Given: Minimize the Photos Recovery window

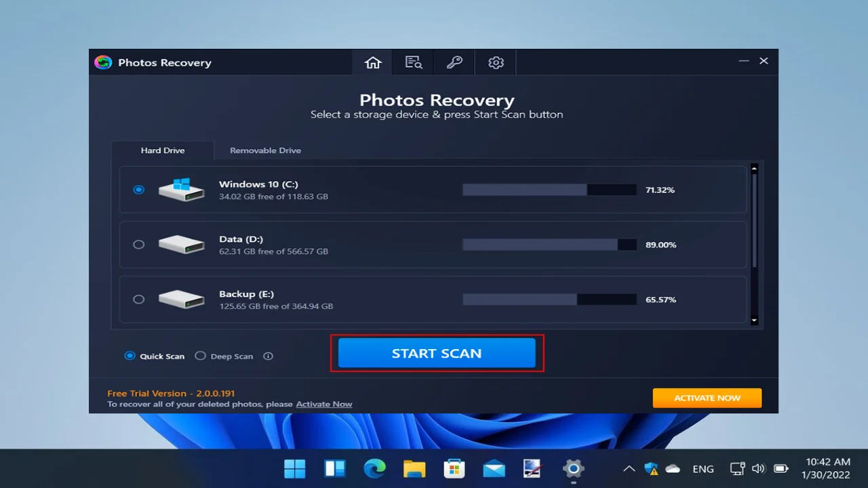Looking at the screenshot, I should coord(744,61).
